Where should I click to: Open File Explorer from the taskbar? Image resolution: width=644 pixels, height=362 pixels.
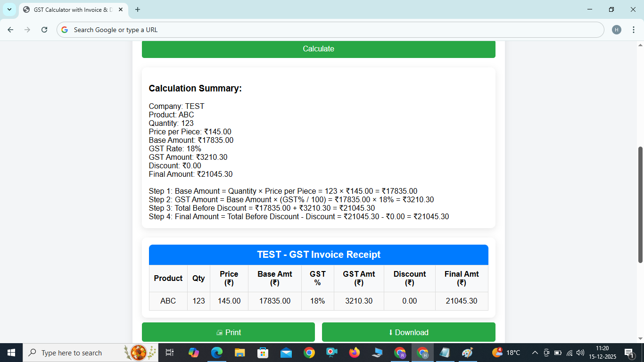[239, 353]
